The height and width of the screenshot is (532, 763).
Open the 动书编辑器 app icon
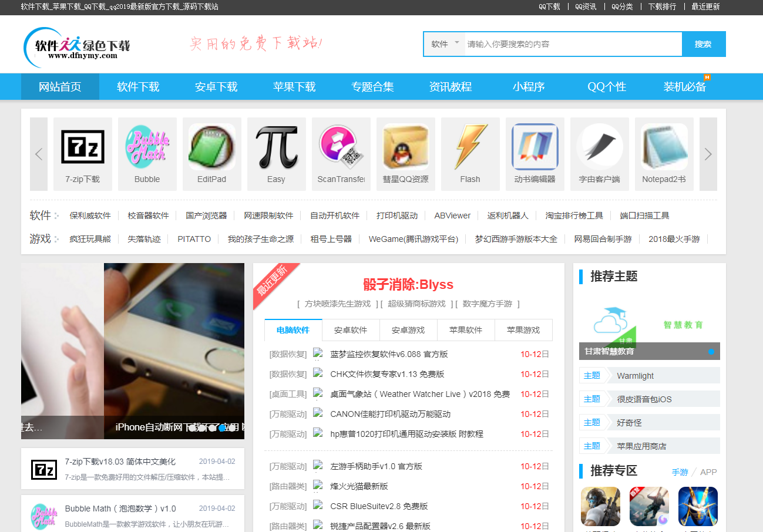[535, 147]
